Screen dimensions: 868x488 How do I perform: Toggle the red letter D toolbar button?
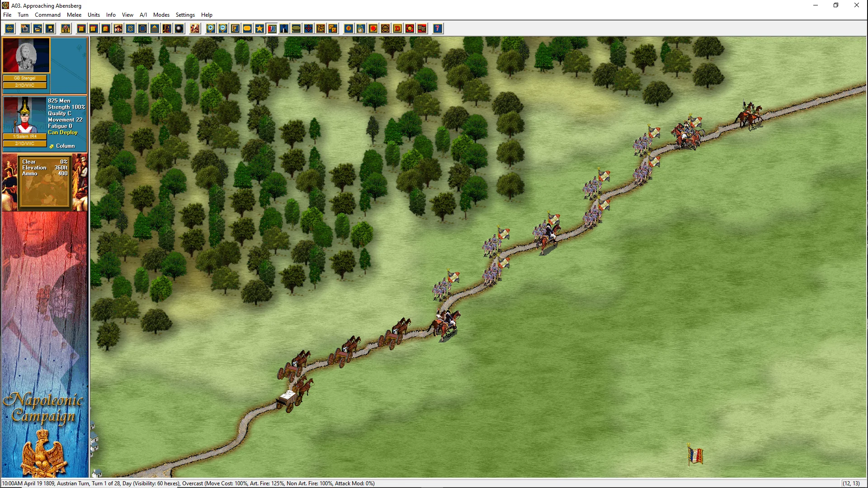[x=397, y=28]
